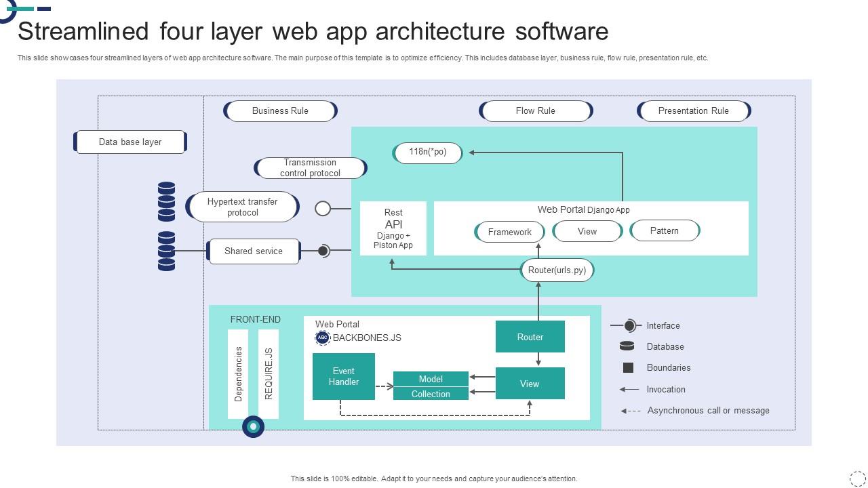Select the Database cylinder icon in the legend
Viewport: 868px width, 488px height.
pos(627,346)
